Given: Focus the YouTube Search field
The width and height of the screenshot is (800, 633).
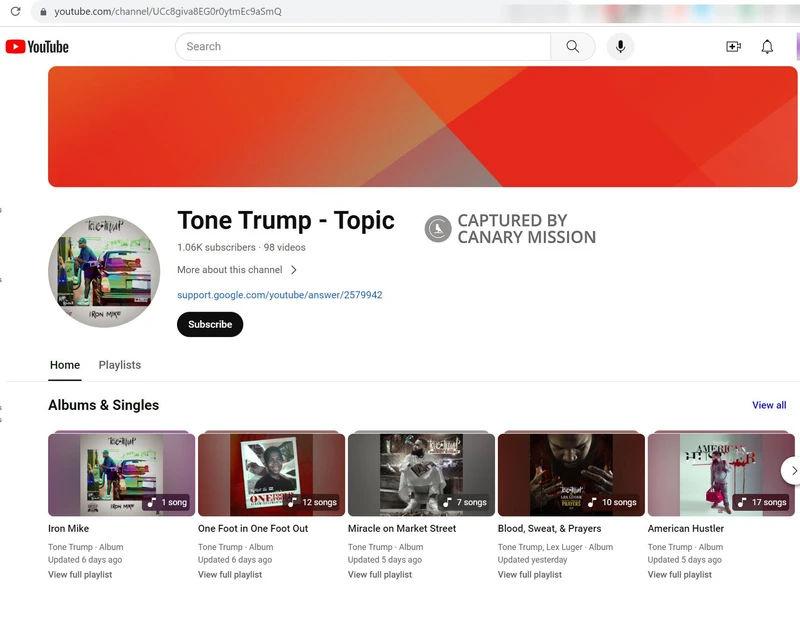Looking at the screenshot, I should tap(363, 46).
